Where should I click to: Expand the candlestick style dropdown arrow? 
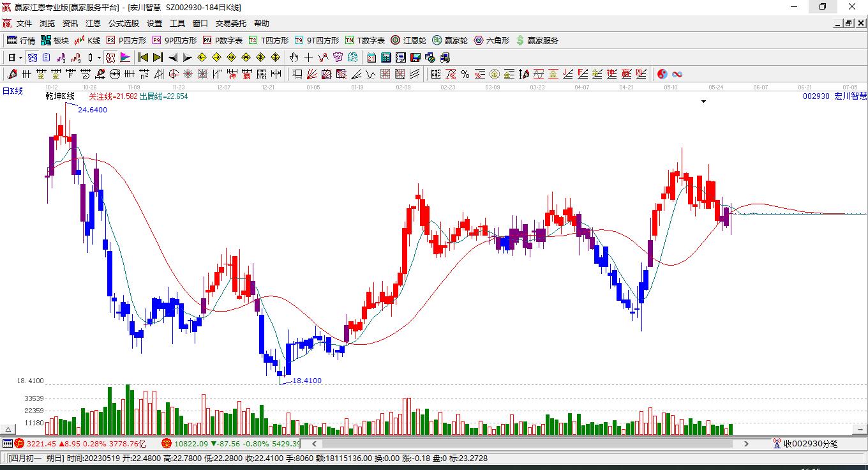click(x=99, y=57)
